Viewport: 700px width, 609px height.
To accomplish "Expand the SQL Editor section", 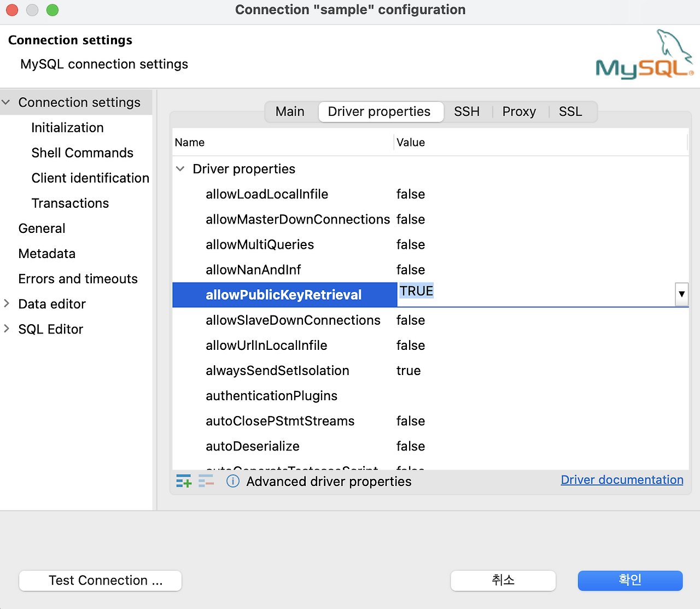I will (x=7, y=329).
